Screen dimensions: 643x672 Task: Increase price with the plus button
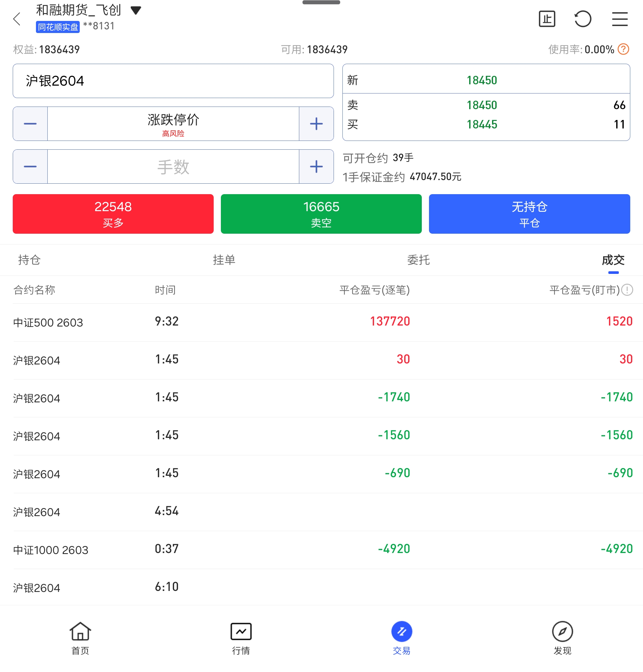316,124
